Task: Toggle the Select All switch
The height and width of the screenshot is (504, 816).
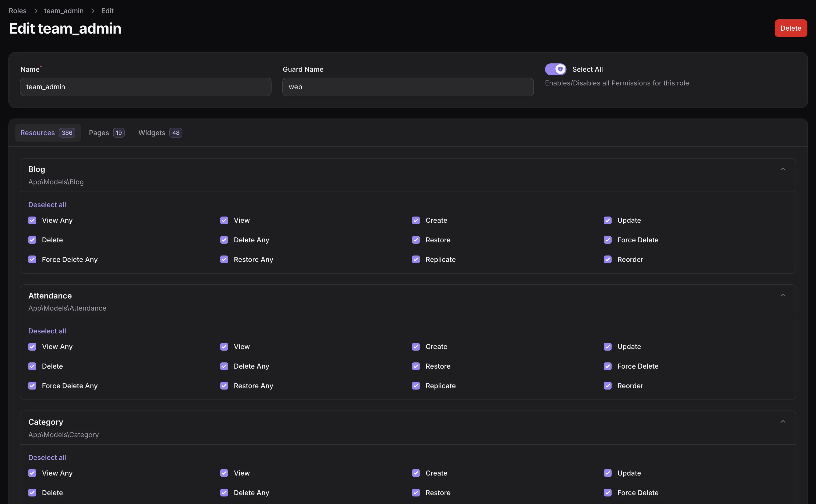Action: [x=555, y=69]
